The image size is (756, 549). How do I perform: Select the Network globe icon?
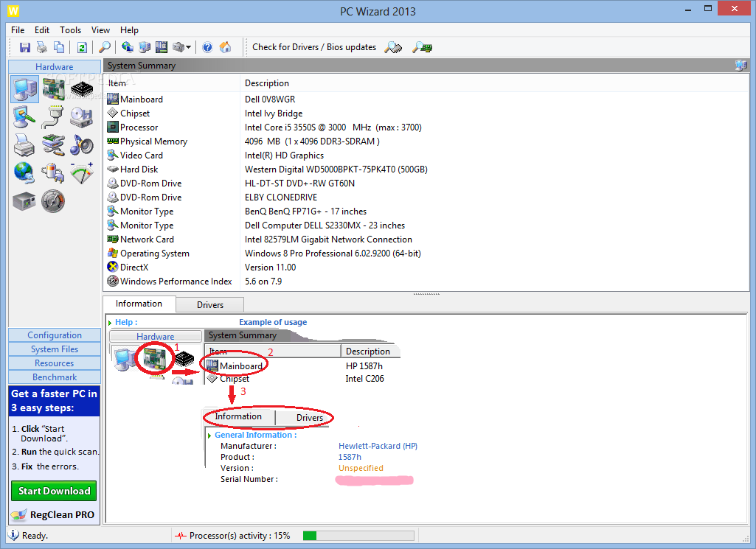(x=24, y=173)
